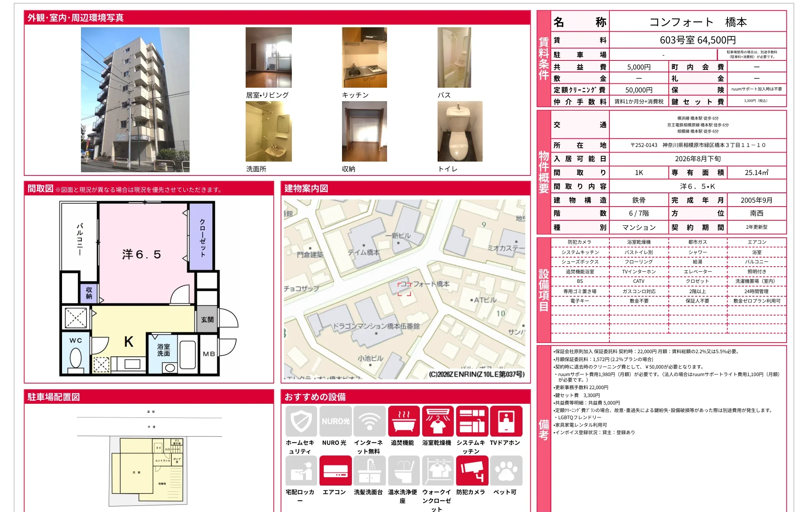Screen dimensions: 812x512
Task: Click the 階数 value 6 / 7階
Action: coord(639,213)
